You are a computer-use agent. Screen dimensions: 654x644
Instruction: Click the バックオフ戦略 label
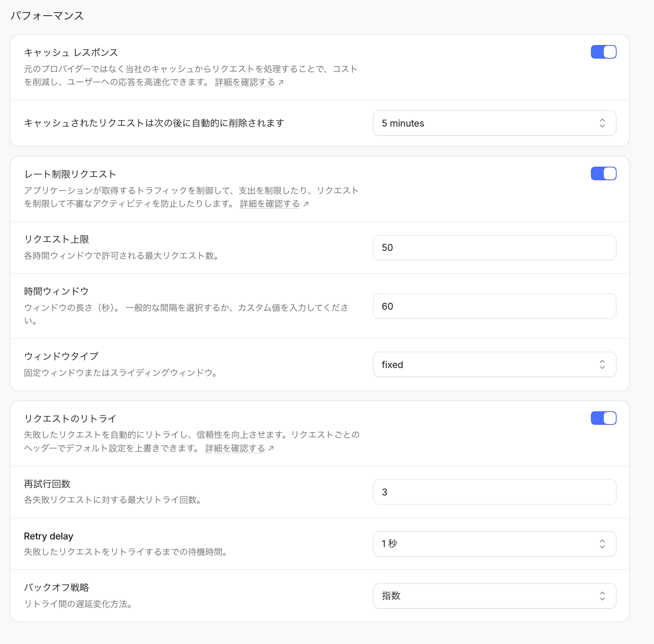click(x=57, y=587)
